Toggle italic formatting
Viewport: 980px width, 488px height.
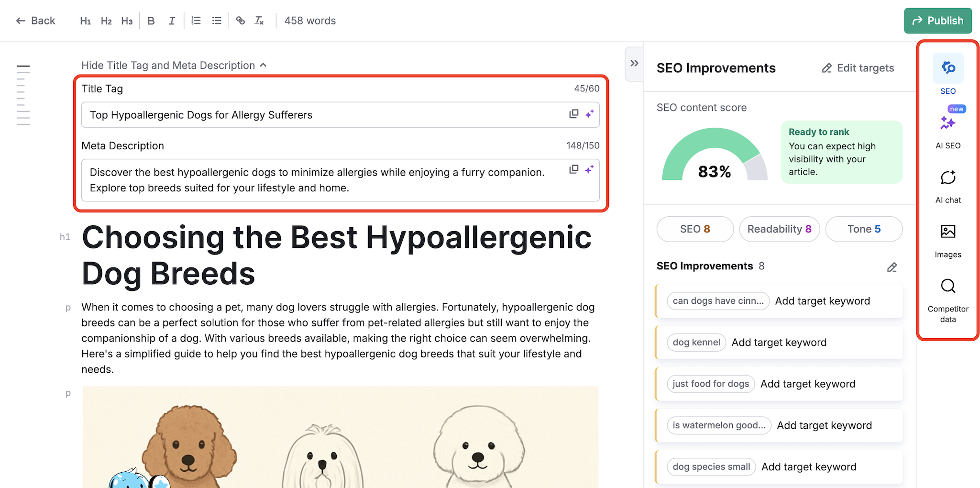click(x=171, y=21)
